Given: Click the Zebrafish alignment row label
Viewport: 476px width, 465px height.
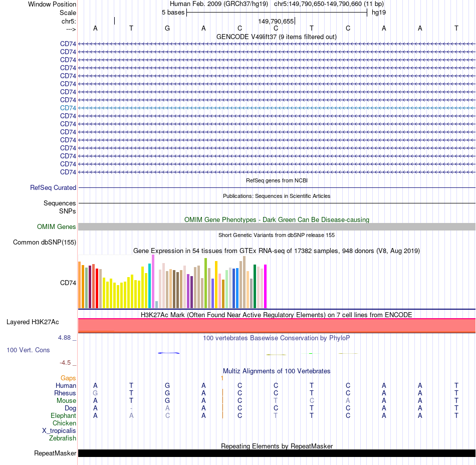Looking at the screenshot, I should click(x=63, y=438).
